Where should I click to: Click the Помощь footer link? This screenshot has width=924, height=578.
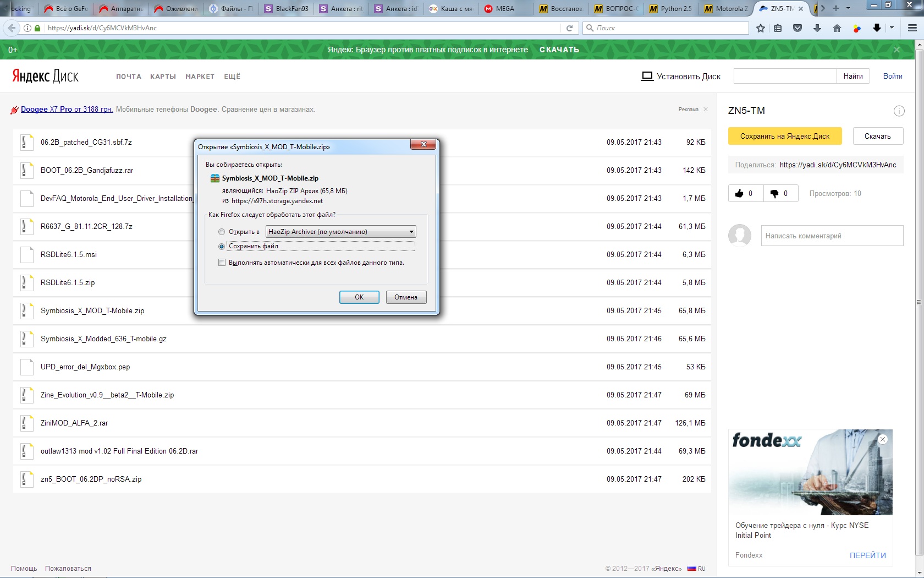(24, 569)
